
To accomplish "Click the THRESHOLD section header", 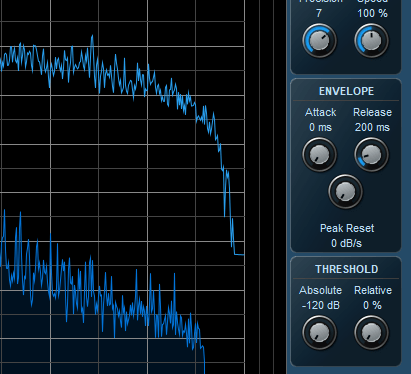I will tap(347, 269).
